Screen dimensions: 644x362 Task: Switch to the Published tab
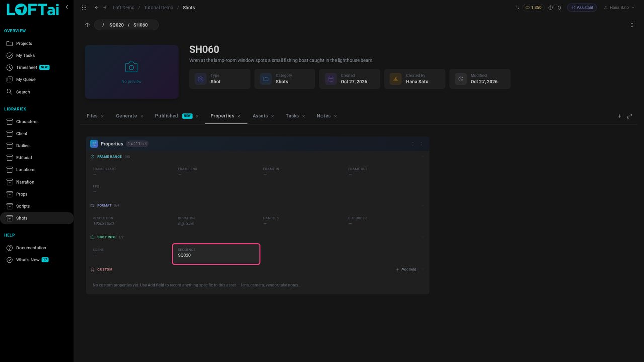167,116
